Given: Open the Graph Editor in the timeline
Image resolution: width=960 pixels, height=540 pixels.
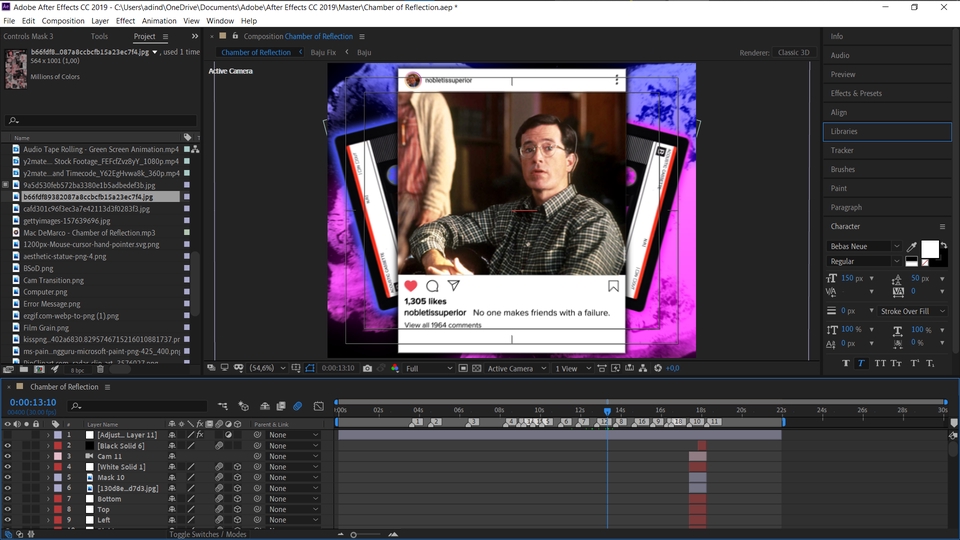Looking at the screenshot, I should point(319,406).
